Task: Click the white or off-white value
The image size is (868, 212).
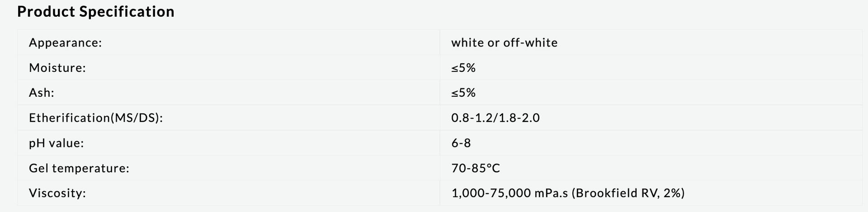Action: pyautogui.click(x=505, y=42)
